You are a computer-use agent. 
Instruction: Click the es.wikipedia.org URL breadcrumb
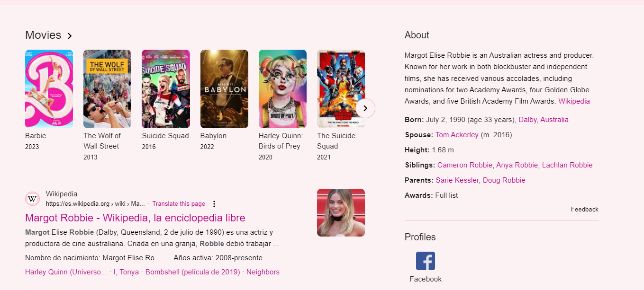pos(95,204)
